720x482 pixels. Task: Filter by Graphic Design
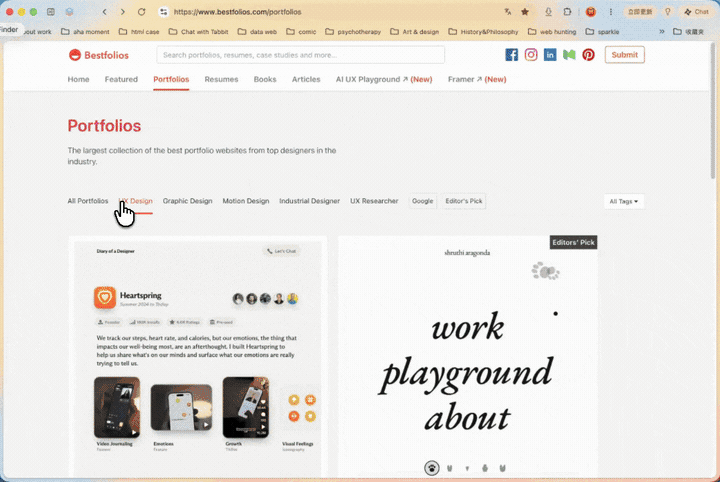[187, 201]
